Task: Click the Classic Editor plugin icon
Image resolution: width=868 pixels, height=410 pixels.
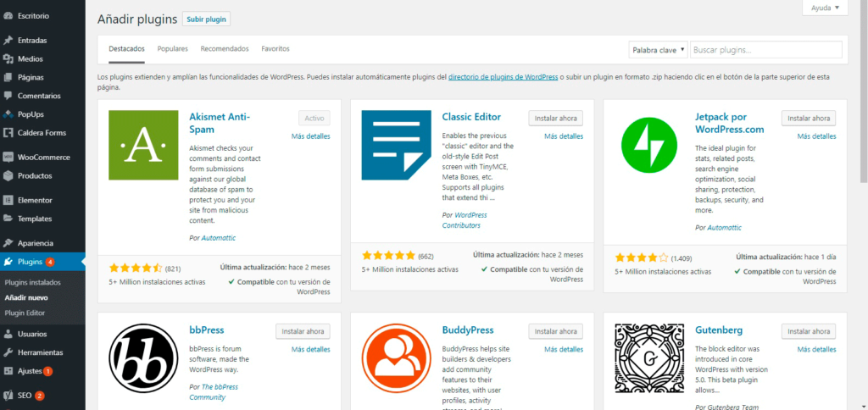Action: (397, 145)
